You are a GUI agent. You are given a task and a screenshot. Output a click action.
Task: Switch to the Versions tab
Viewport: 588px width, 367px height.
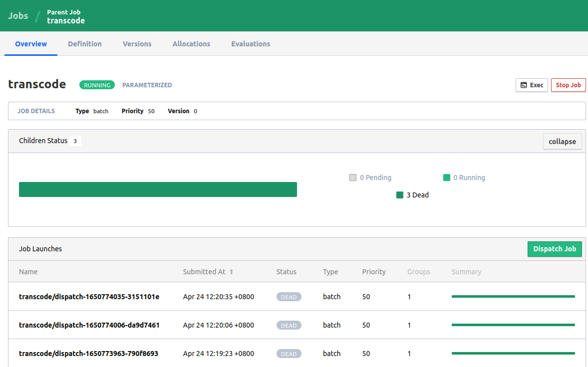pos(137,44)
